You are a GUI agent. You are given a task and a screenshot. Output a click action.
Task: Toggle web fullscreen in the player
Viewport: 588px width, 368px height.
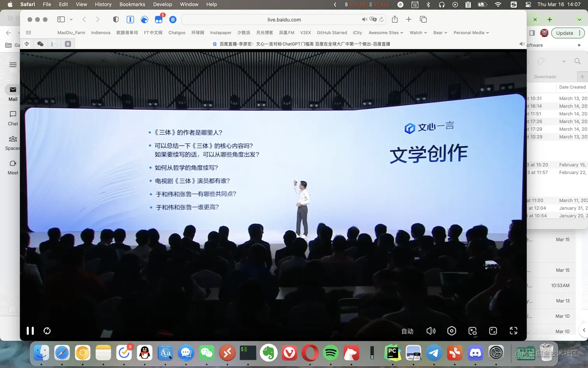coord(493,331)
